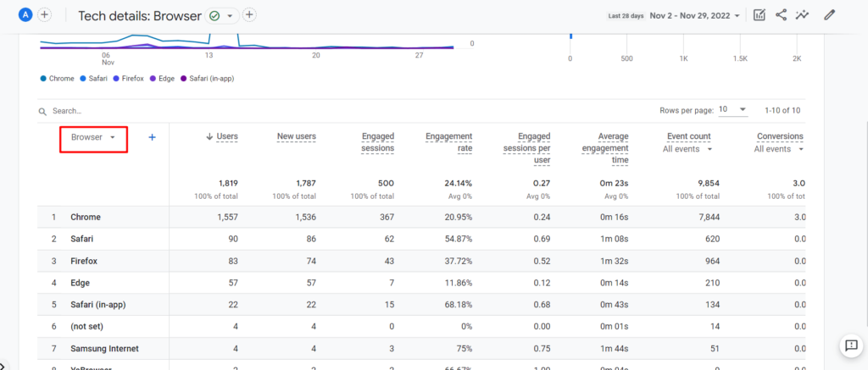Open the edit comparisons chart icon
This screenshot has height=370, width=868.
759,15
